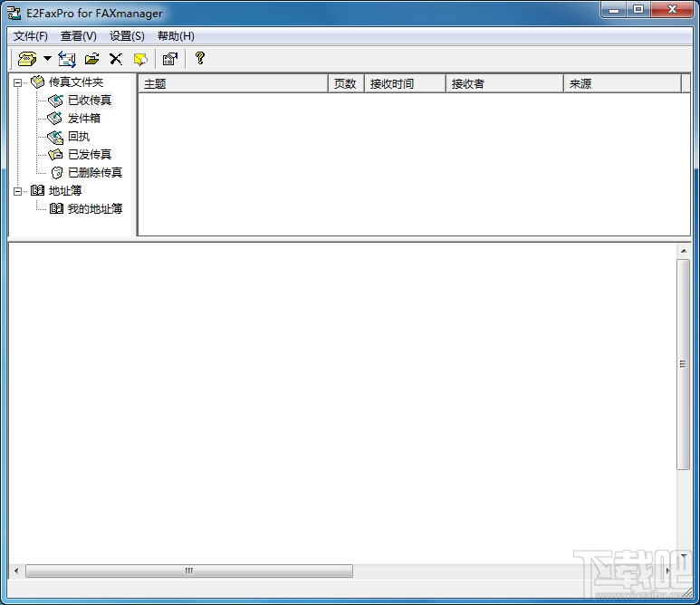
Task: Sort by the 来源 column header
Action: [622, 83]
